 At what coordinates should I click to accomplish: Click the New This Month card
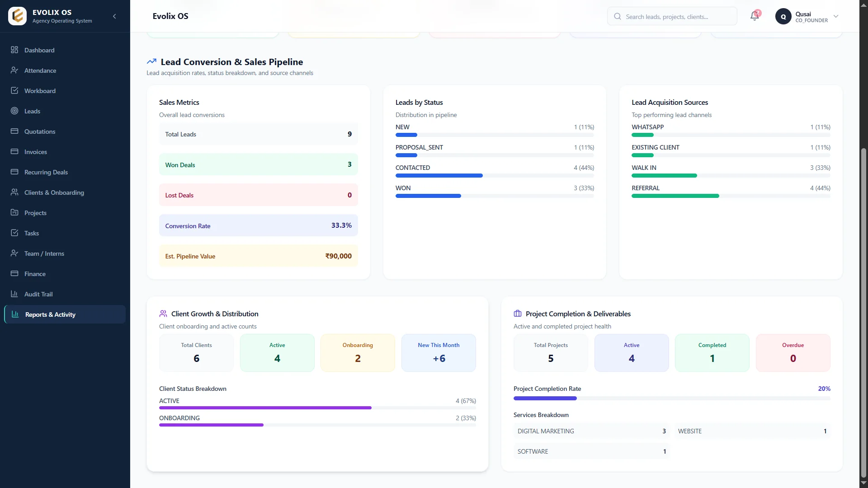point(439,353)
